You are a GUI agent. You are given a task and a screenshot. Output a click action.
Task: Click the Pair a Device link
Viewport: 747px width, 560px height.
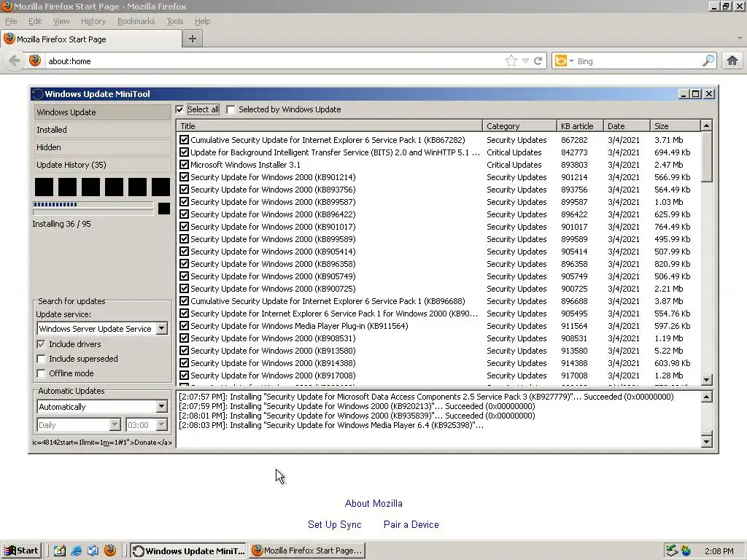[411, 524]
